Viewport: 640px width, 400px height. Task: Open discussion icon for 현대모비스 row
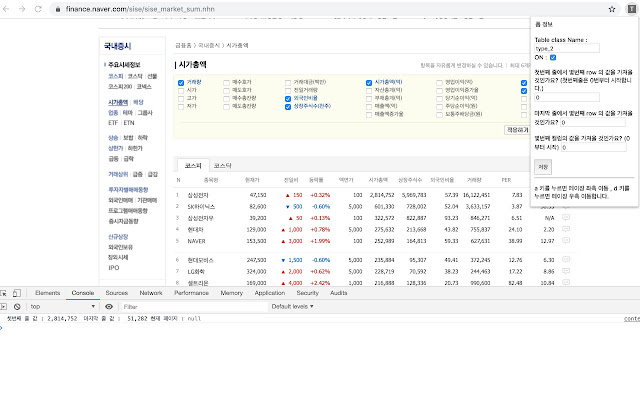566,259
